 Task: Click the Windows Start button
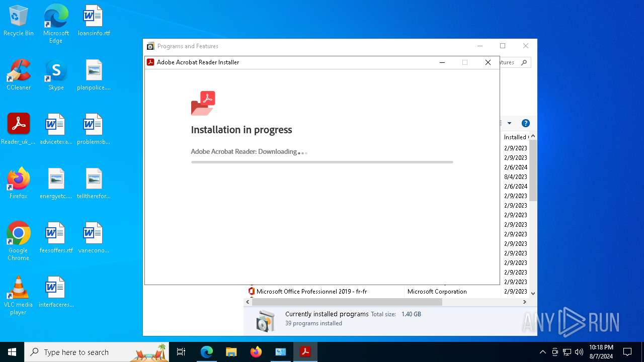coord(12,352)
